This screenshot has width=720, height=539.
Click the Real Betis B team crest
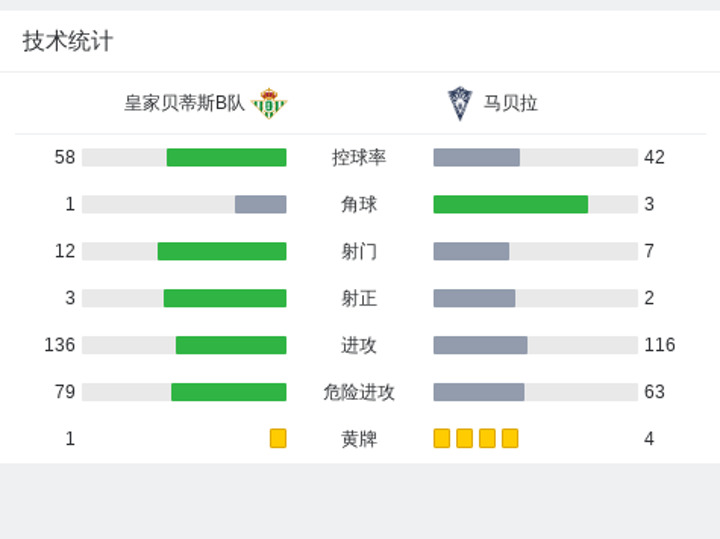tap(269, 103)
